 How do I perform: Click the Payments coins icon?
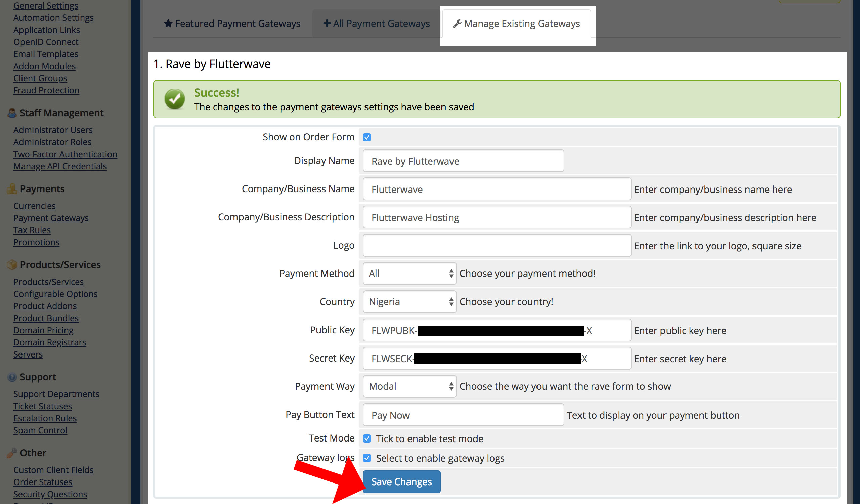(12, 189)
